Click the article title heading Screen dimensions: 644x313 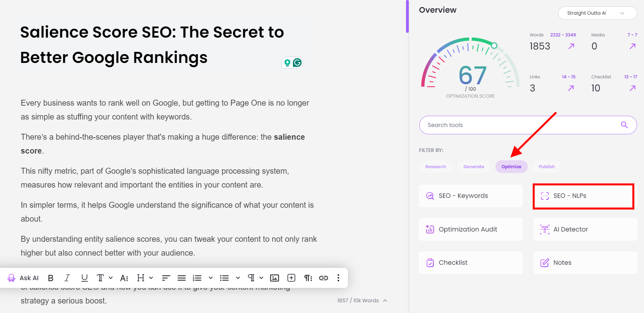[152, 45]
